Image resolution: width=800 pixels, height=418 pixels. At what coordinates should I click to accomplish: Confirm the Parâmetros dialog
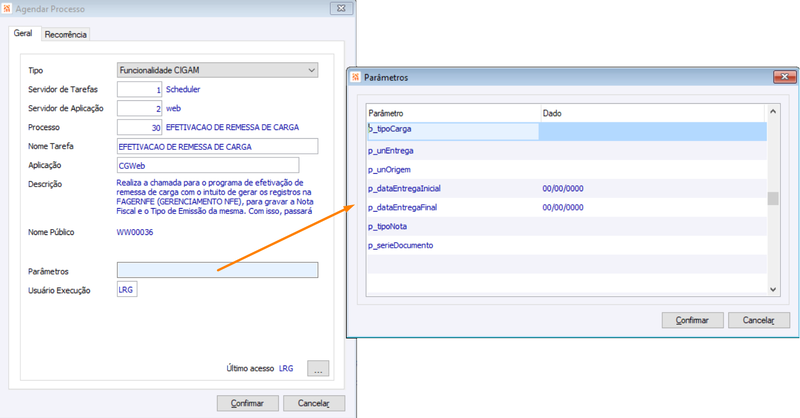692,320
